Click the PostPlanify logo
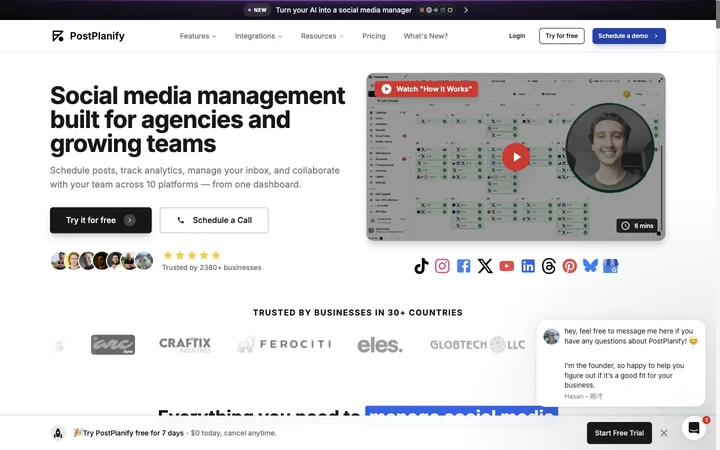This screenshot has width=720, height=450. pos(88,36)
